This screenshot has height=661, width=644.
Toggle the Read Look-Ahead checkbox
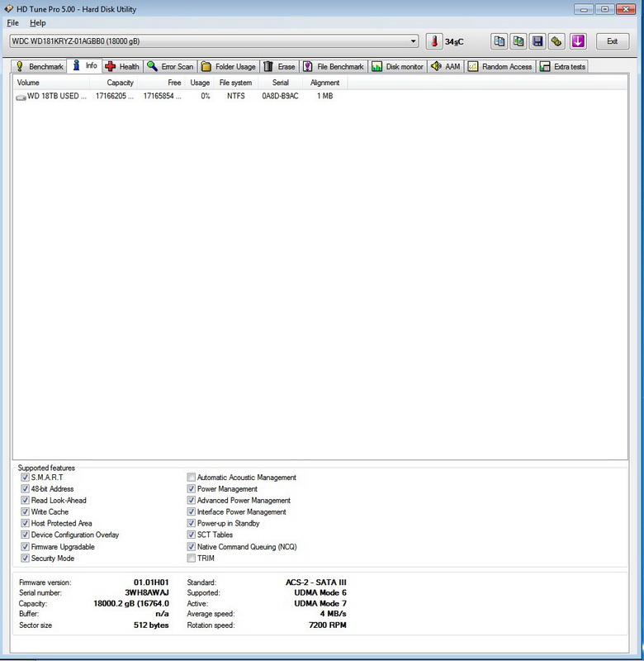click(x=26, y=501)
